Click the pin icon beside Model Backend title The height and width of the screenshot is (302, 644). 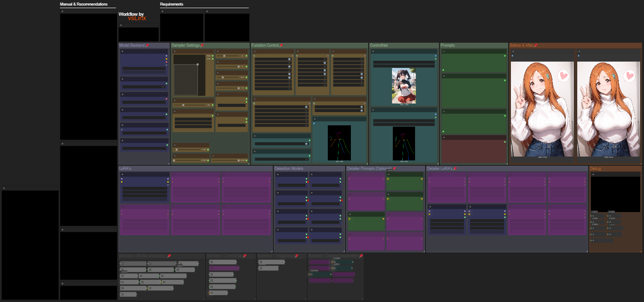[147, 45]
